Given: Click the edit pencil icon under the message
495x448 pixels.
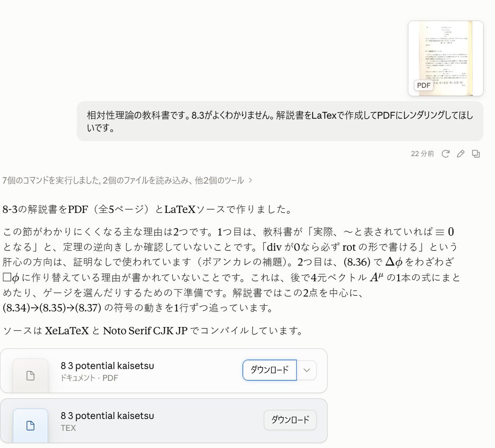Looking at the screenshot, I should (x=461, y=154).
